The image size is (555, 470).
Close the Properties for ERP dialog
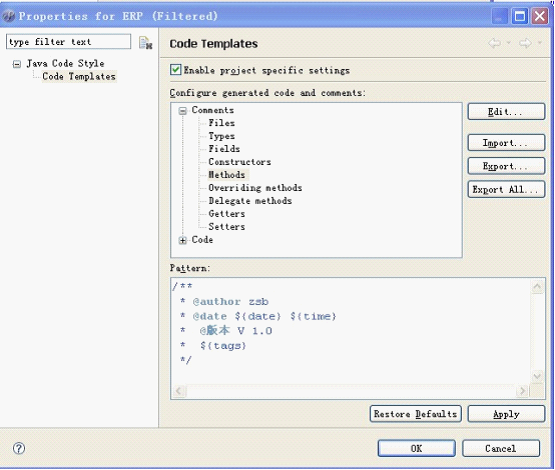(x=540, y=16)
